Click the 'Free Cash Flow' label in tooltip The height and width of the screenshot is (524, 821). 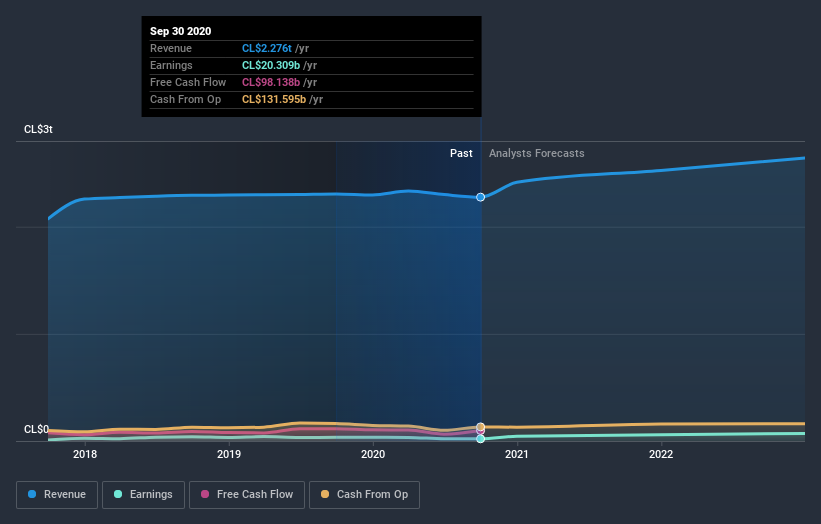188,82
